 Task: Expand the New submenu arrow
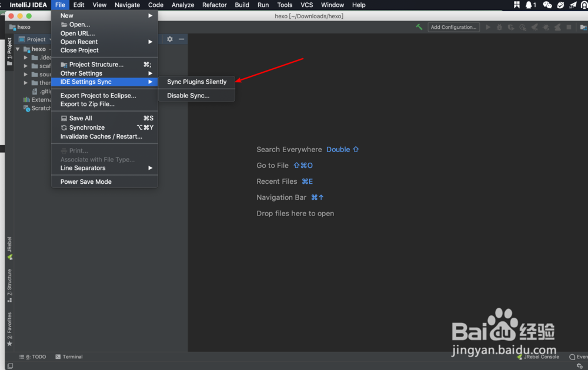pos(150,15)
